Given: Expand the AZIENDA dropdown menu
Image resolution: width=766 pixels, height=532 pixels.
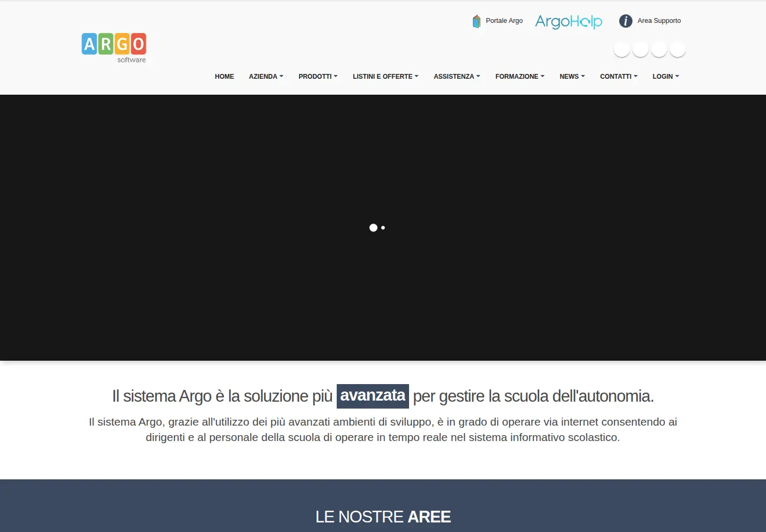Looking at the screenshot, I should [x=266, y=77].
